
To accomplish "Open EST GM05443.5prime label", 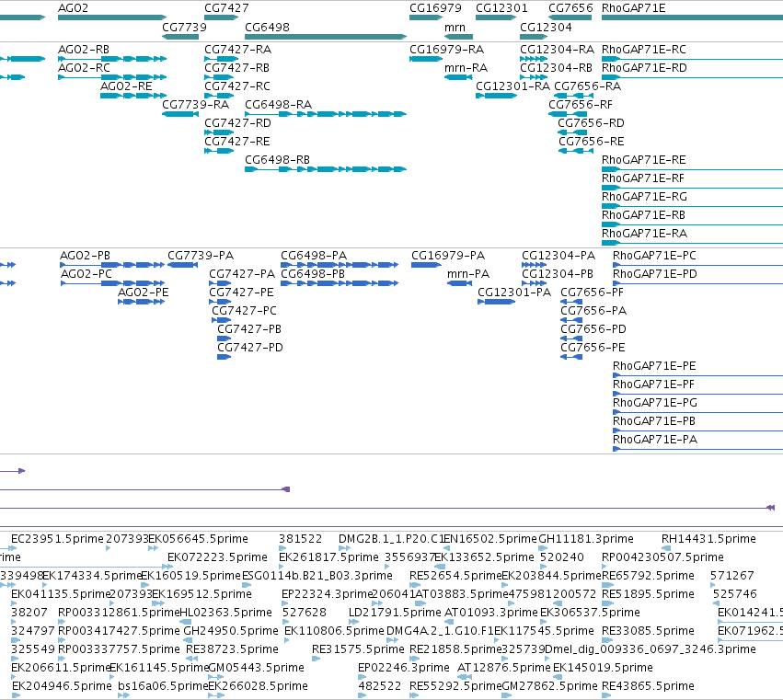I will point(256,668).
